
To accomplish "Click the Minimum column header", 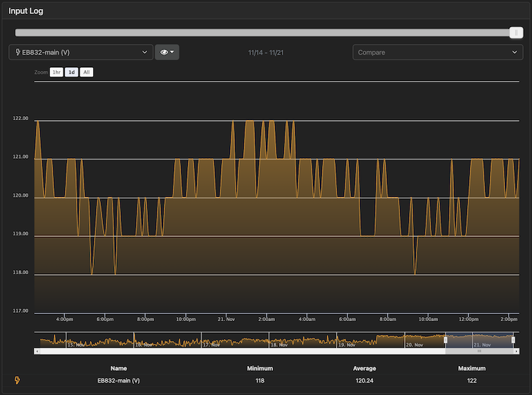I will 260,368.
